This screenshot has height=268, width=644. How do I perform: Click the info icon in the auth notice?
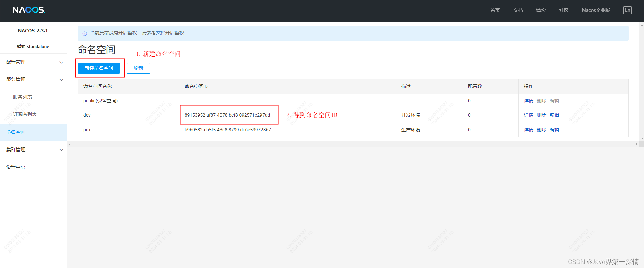click(85, 33)
